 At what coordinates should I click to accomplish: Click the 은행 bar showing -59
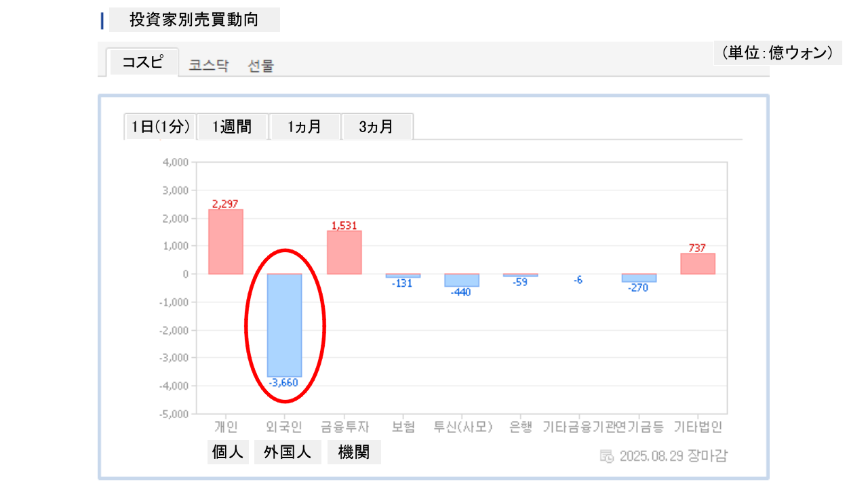click(520, 275)
